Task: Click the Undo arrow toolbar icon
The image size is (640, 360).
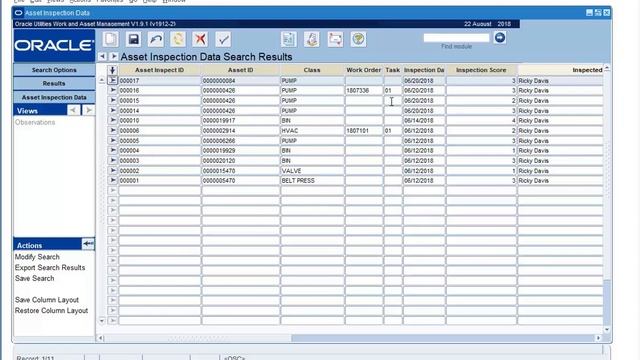Action: click(x=156, y=39)
